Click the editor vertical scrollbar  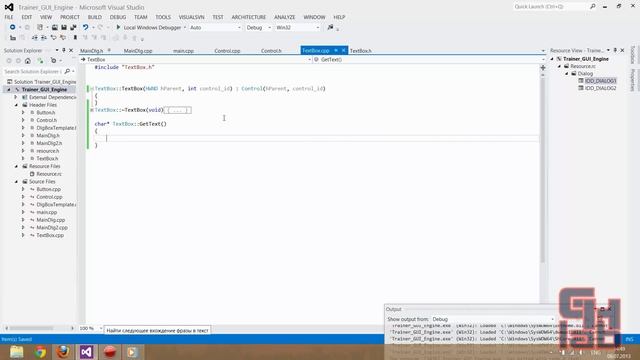click(543, 169)
